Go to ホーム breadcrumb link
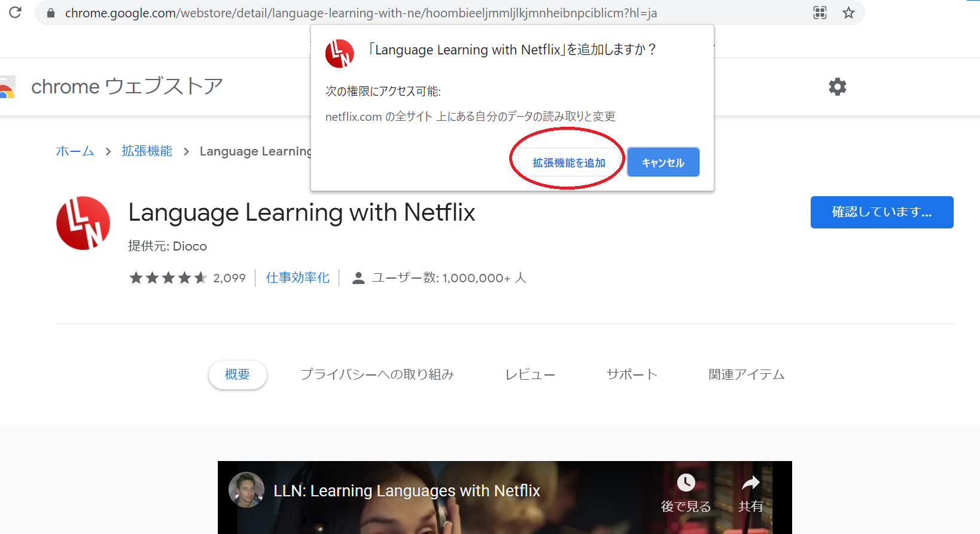 point(75,151)
